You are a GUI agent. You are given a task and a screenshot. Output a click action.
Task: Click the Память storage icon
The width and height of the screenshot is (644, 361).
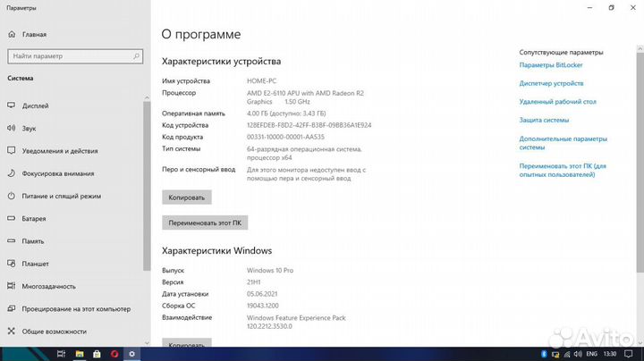pyautogui.click(x=11, y=240)
